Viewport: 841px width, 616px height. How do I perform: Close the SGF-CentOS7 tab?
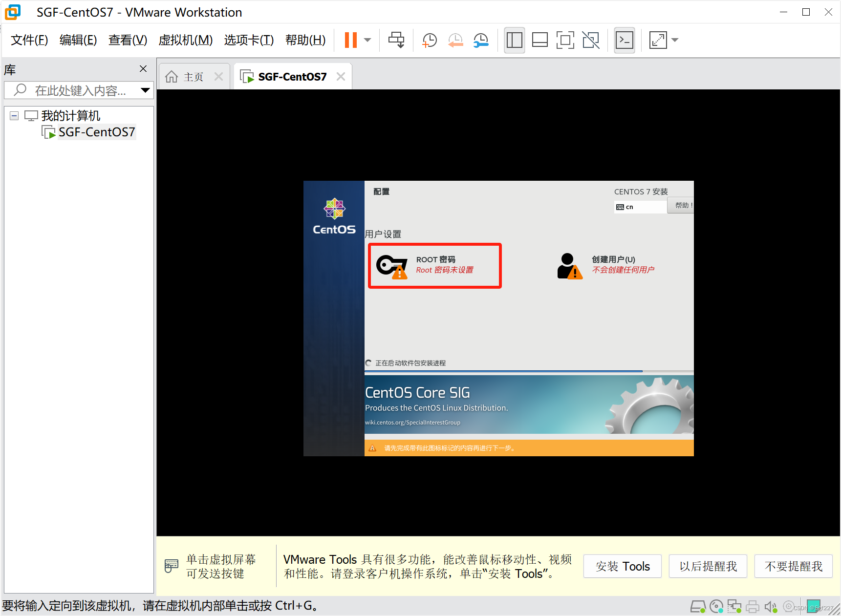341,77
